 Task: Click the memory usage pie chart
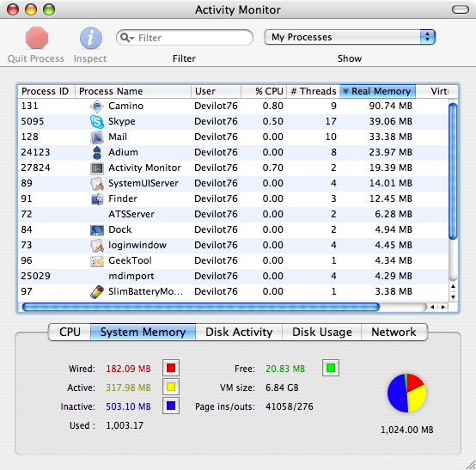click(406, 394)
